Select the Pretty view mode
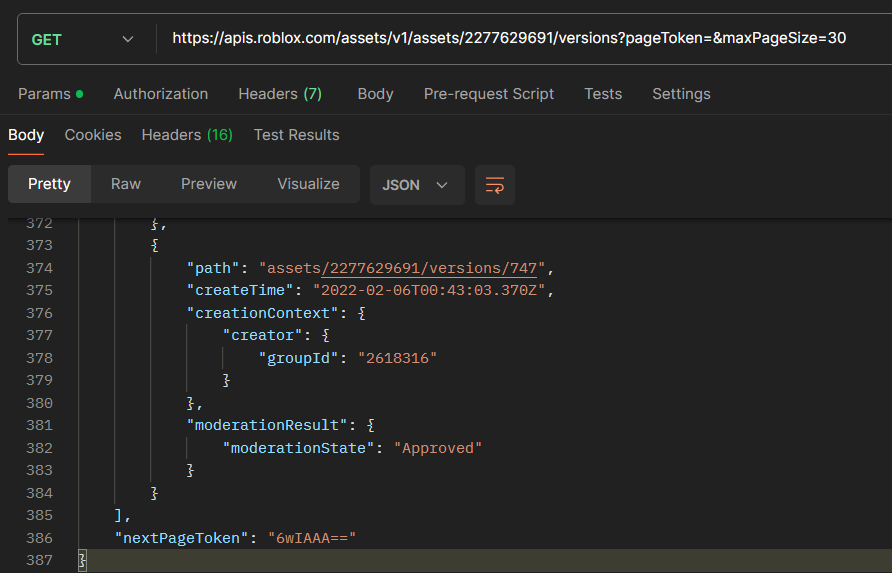Screen dimensions: 892x573 pos(49,184)
